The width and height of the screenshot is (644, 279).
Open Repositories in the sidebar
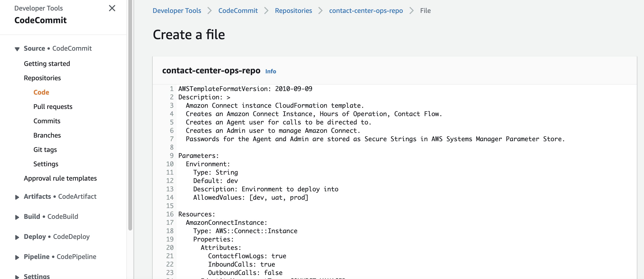pos(42,78)
